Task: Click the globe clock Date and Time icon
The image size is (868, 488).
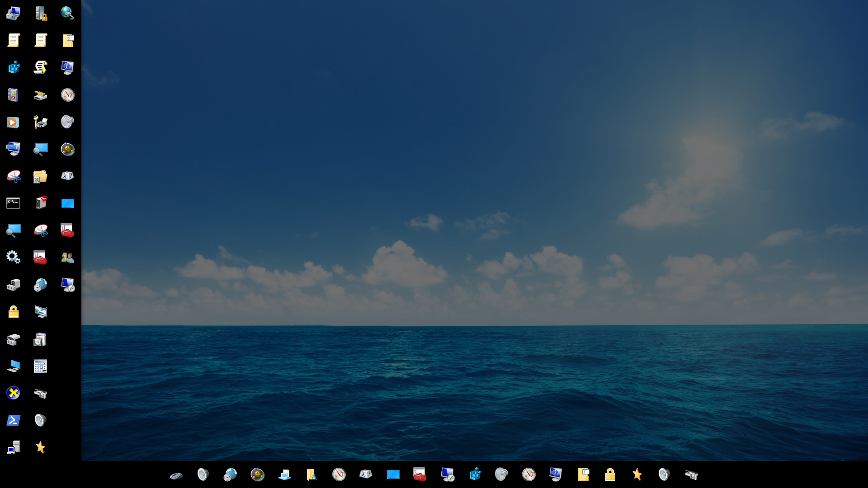Action: pos(41,285)
